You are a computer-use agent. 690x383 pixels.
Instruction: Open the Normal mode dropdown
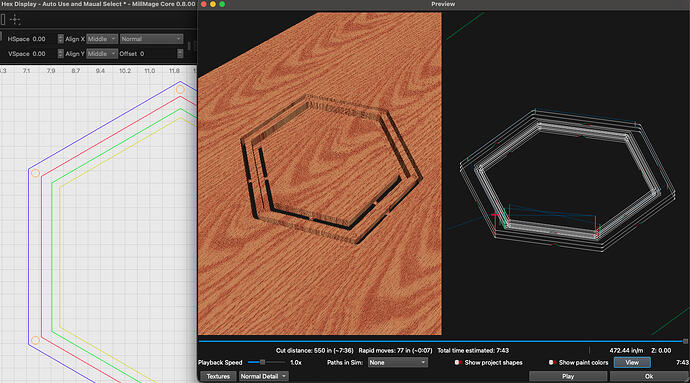[151, 39]
